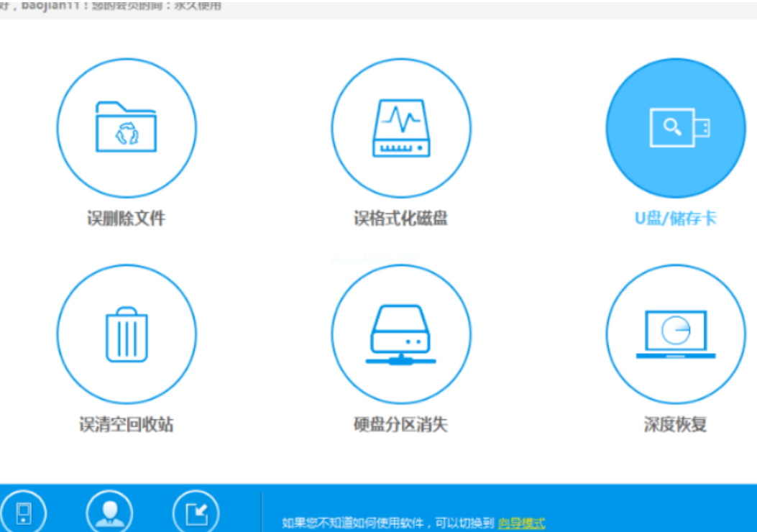Select the hard drive partition lost icon
Screen dimensions: 757x532
(400, 334)
